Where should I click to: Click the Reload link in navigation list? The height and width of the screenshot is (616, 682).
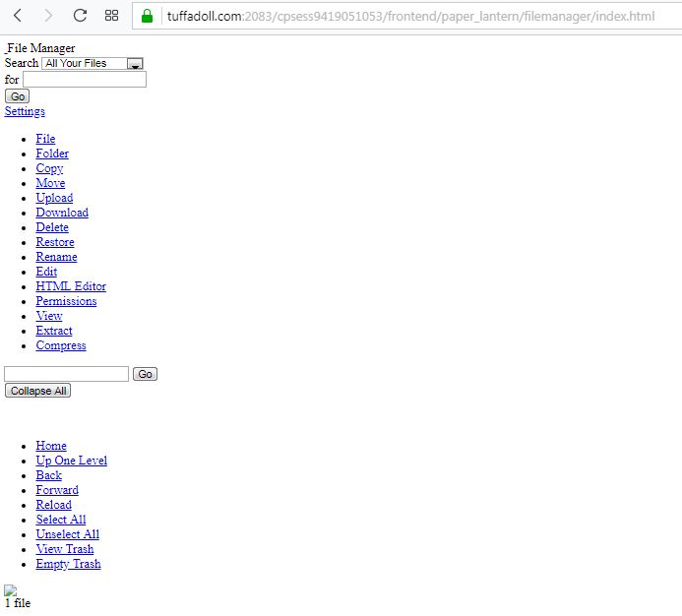(x=54, y=505)
